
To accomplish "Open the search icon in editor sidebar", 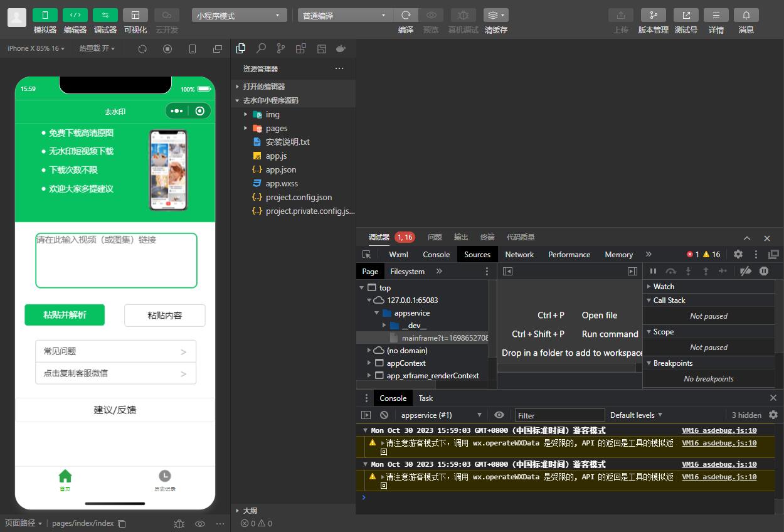I will [261, 48].
